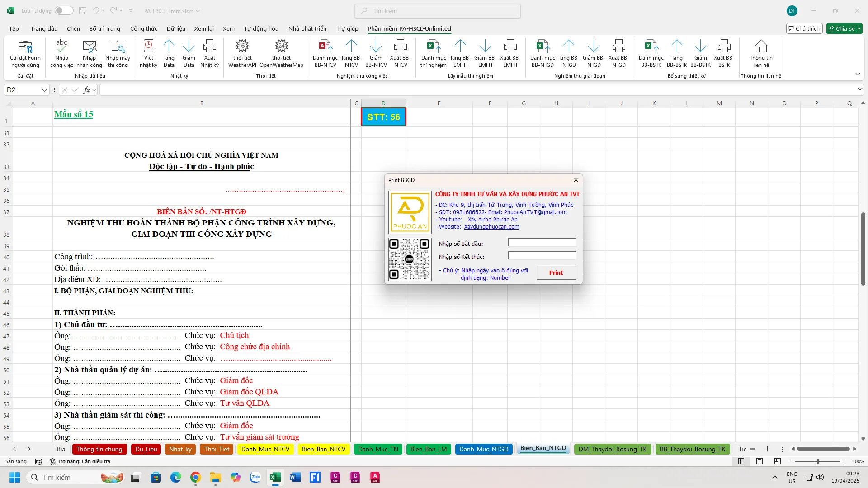Open Danh mục BB-BSTK
The image size is (868, 488).
[651, 54]
